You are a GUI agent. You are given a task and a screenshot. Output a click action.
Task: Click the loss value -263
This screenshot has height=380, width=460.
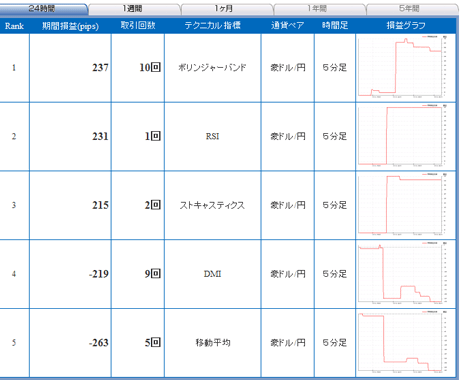point(99,343)
